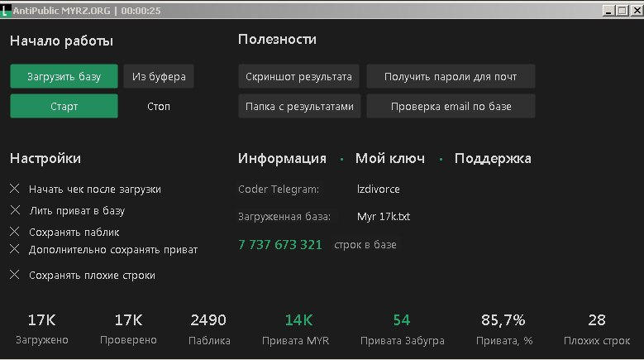Enable Дополнительно сохранять приват option
Image resolution: width=644 pixels, height=360 pixels.
(15, 248)
